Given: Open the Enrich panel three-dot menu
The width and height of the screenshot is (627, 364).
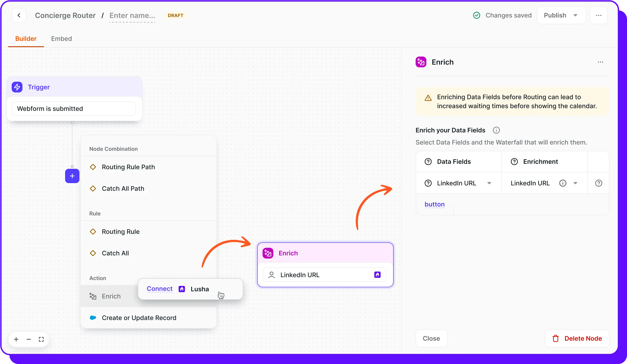Looking at the screenshot, I should click(x=600, y=62).
